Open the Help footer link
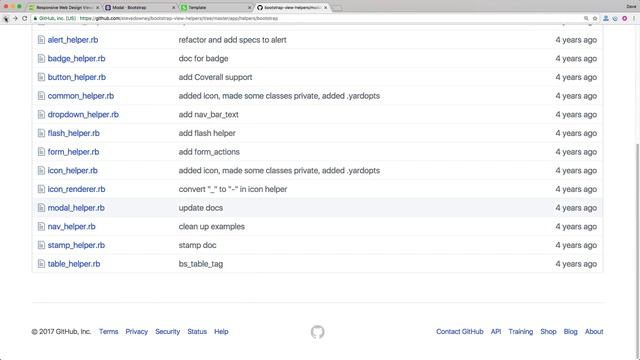The image size is (640, 360). coord(221,331)
